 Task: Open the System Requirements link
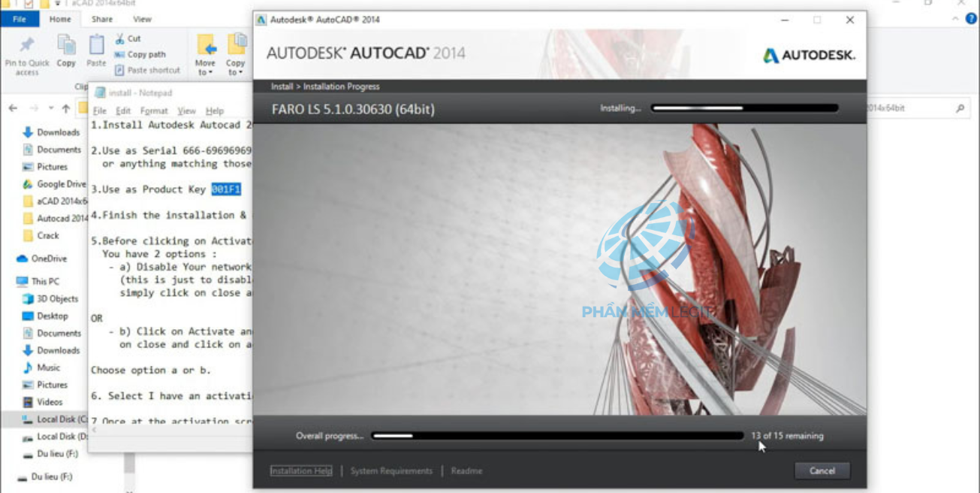[x=391, y=470]
